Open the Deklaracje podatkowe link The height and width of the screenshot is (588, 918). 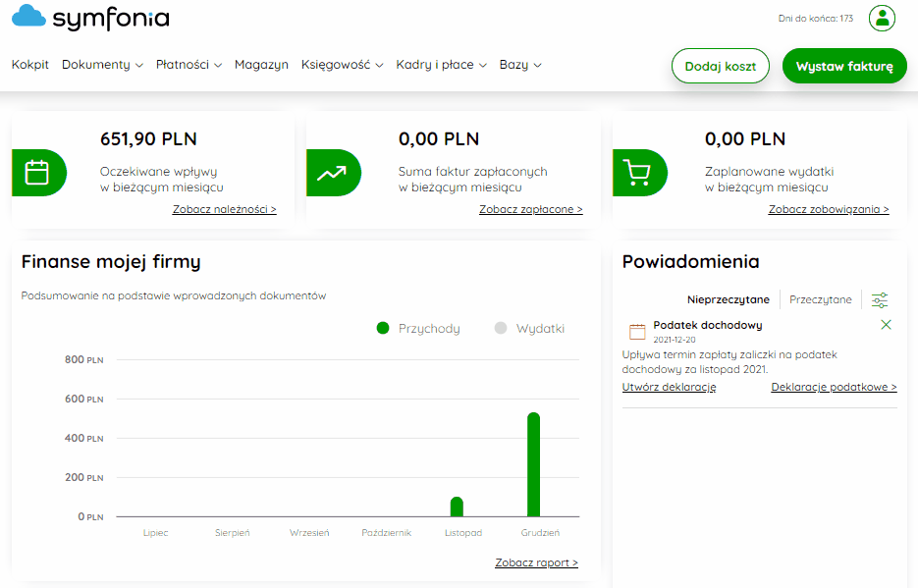[x=834, y=388]
